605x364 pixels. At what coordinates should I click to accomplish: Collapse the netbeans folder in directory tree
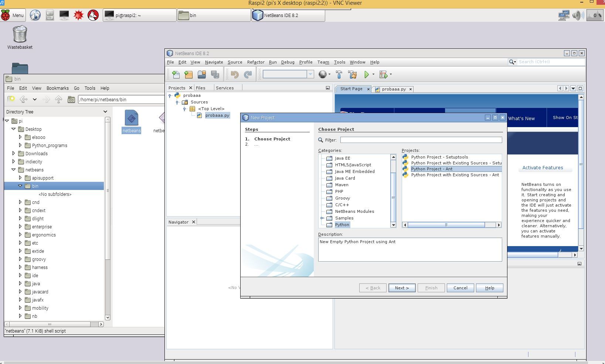[14, 170]
